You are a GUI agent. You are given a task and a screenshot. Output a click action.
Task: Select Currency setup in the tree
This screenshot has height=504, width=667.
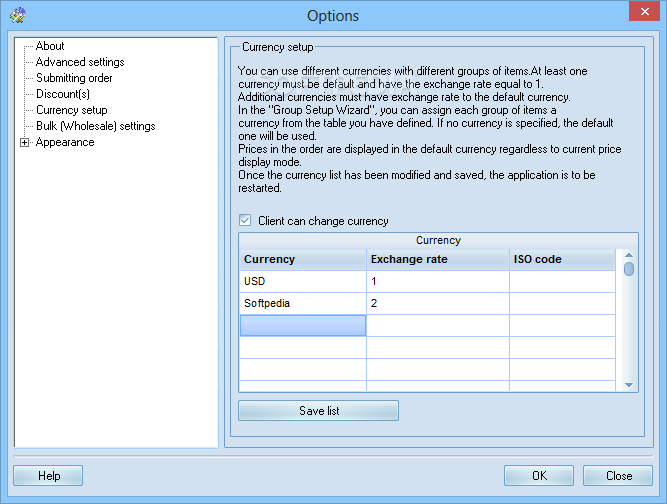[72, 110]
